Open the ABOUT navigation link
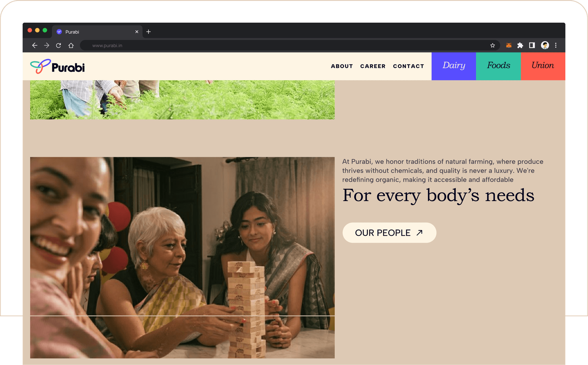The width and height of the screenshot is (588, 365). point(342,66)
